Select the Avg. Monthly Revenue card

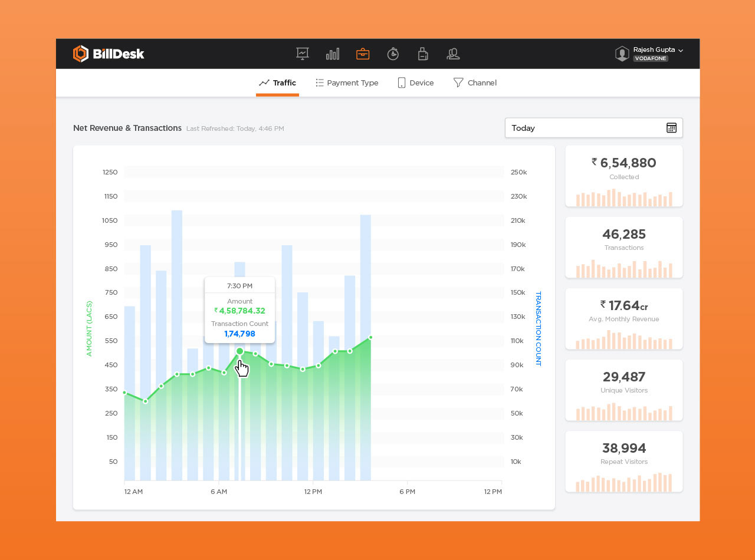[624, 319]
